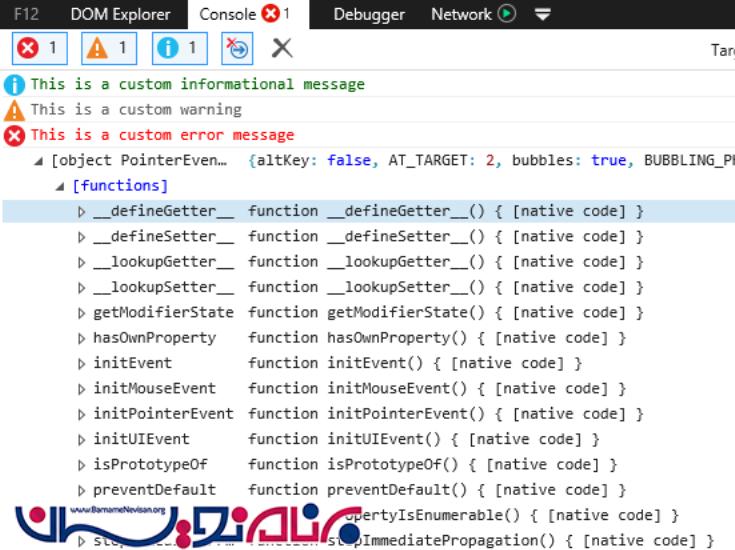
Task: Collapse the [object PointerEvent] node
Action: [40, 161]
